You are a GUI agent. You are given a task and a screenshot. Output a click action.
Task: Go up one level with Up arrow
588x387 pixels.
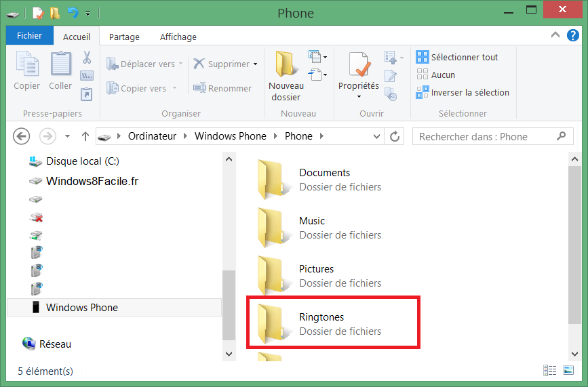tap(85, 136)
